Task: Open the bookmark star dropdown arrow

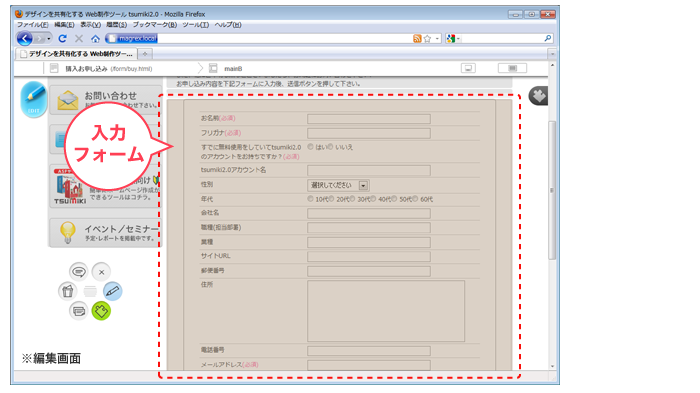Action: coord(437,39)
